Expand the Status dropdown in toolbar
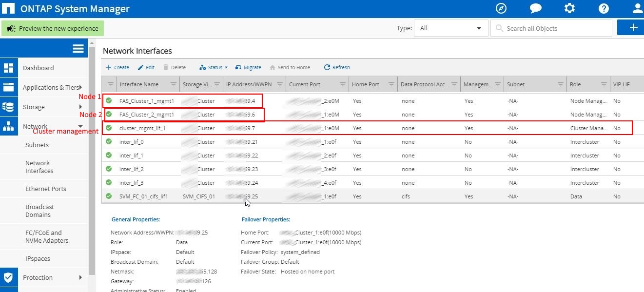 (214, 67)
